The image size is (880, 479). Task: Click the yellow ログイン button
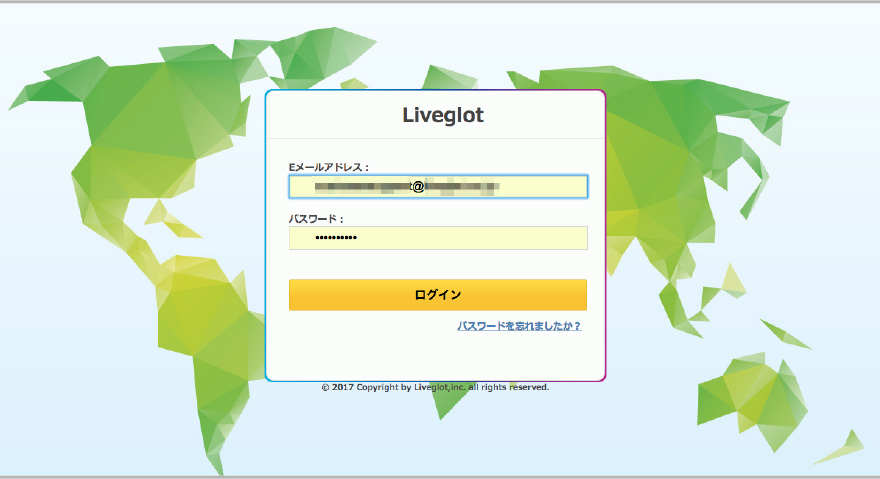[x=438, y=295]
